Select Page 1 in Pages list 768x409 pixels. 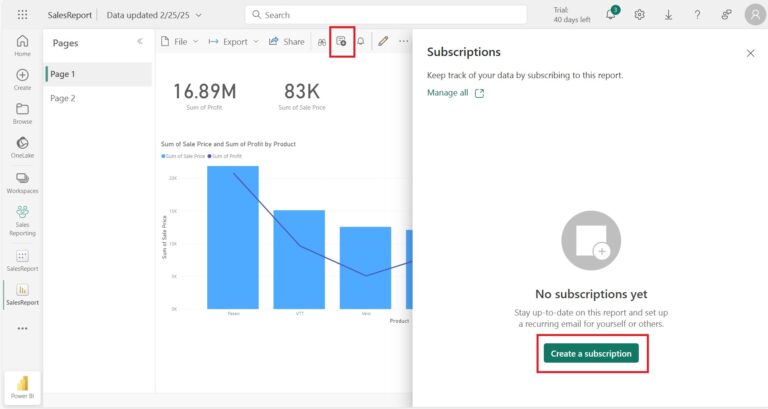[98, 74]
